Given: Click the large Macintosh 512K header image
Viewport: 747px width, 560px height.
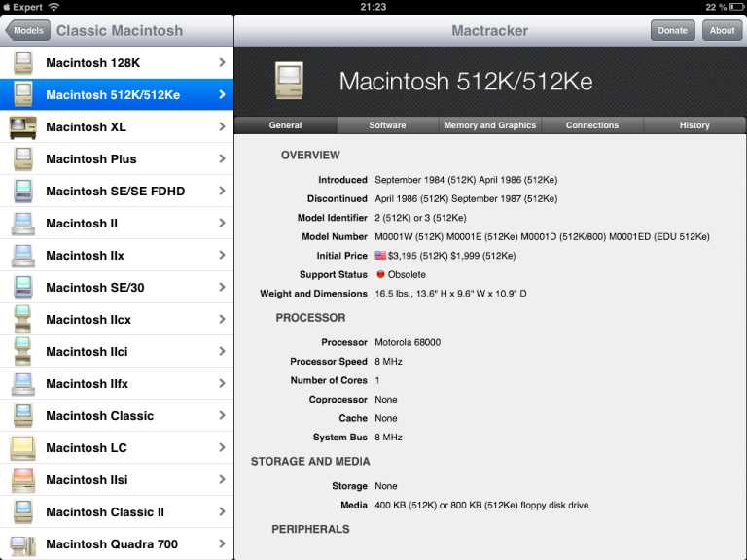Looking at the screenshot, I should coord(289,80).
